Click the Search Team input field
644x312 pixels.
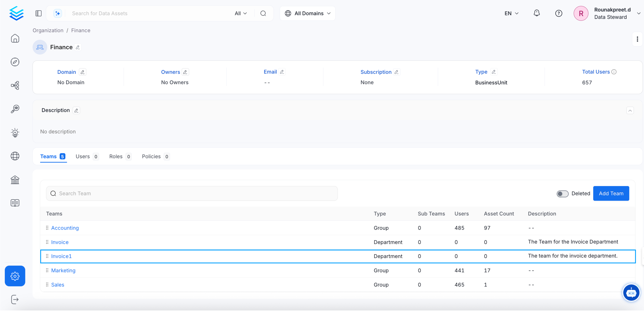tap(191, 193)
